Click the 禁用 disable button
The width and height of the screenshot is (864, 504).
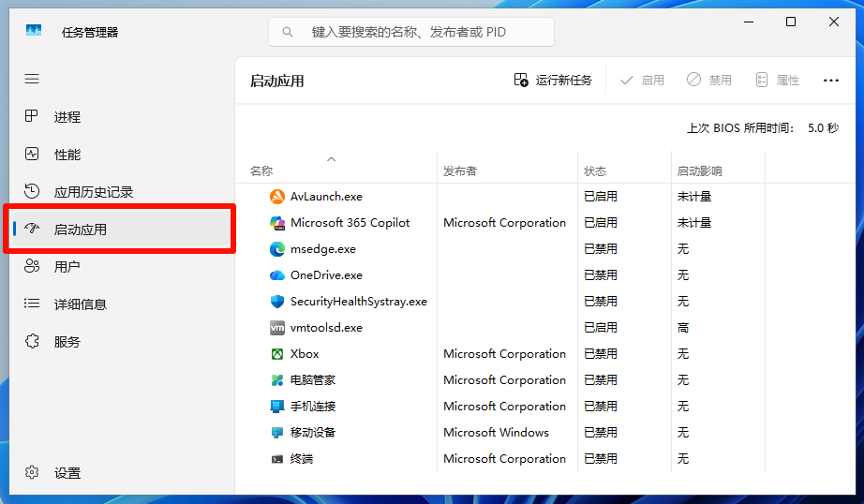tap(709, 81)
